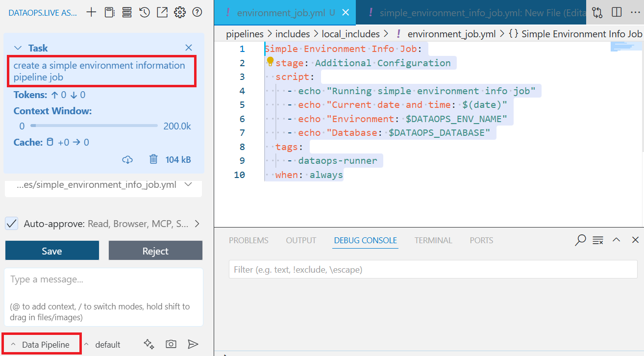This screenshot has width=644, height=356.
Task: Collapse the Task section chevron
Action: coord(18,48)
